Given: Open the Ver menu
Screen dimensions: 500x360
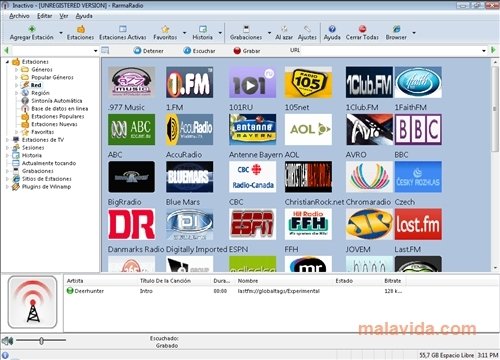Looking at the screenshot, I should click(64, 16).
